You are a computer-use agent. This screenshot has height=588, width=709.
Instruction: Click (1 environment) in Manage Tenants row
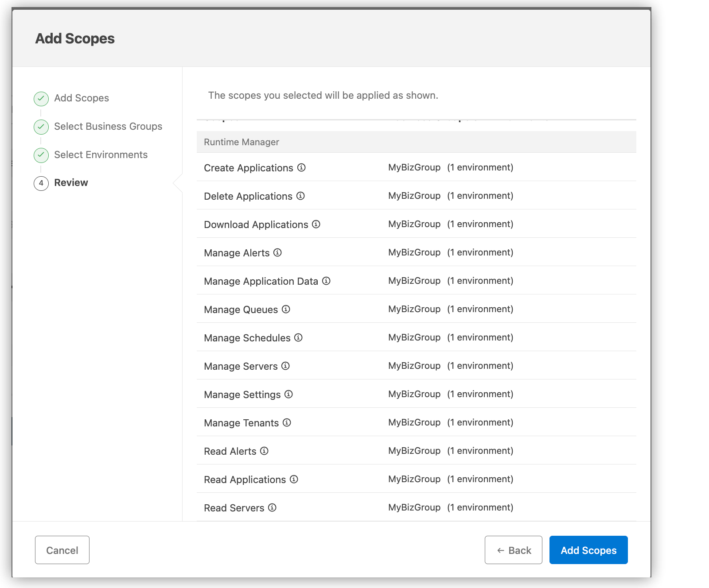click(x=480, y=422)
